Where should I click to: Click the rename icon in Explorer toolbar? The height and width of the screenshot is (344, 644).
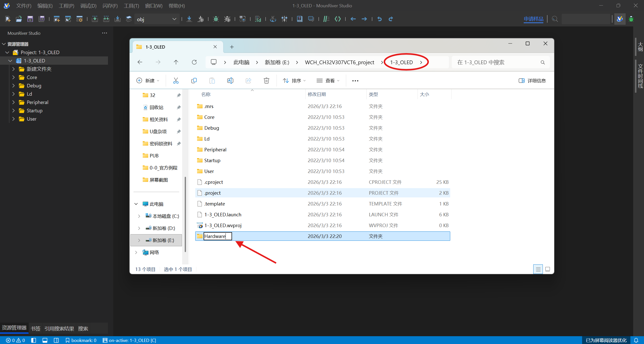pos(230,81)
